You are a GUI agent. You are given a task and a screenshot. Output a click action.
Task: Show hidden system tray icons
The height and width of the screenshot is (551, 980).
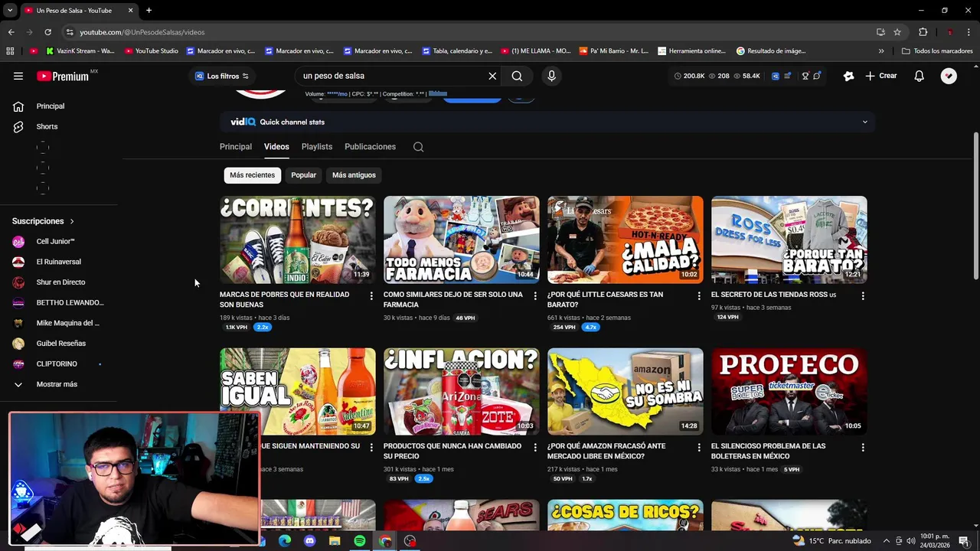point(887,541)
